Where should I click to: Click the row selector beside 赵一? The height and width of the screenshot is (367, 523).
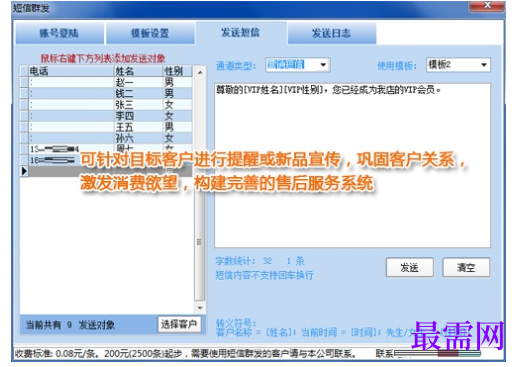24,82
